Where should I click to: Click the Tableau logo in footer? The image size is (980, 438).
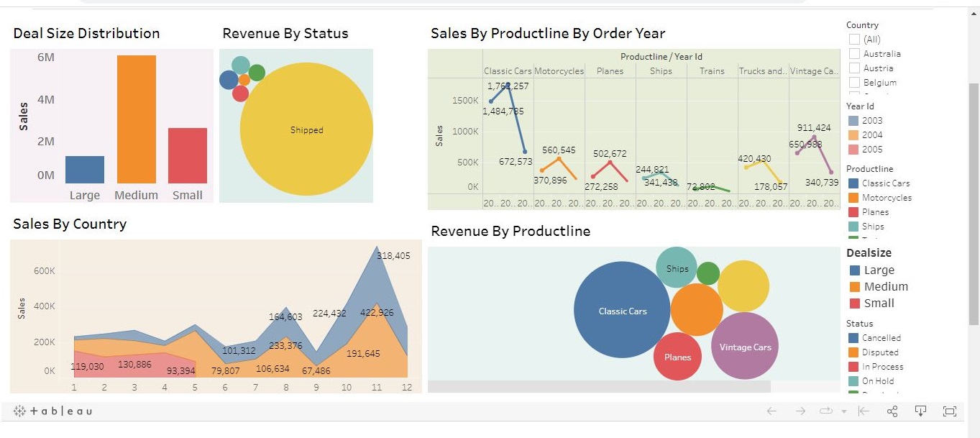click(52, 411)
